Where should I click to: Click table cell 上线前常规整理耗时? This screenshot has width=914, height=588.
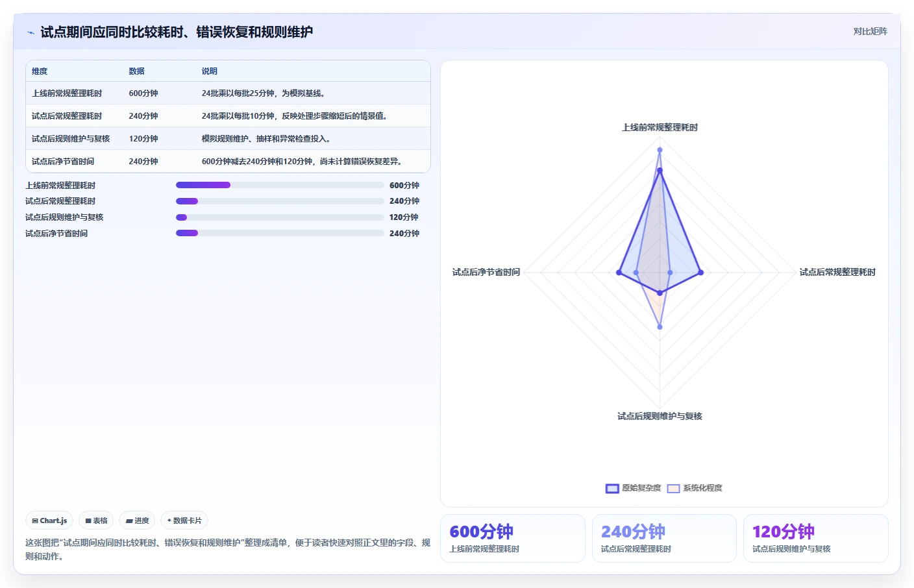[x=67, y=93]
